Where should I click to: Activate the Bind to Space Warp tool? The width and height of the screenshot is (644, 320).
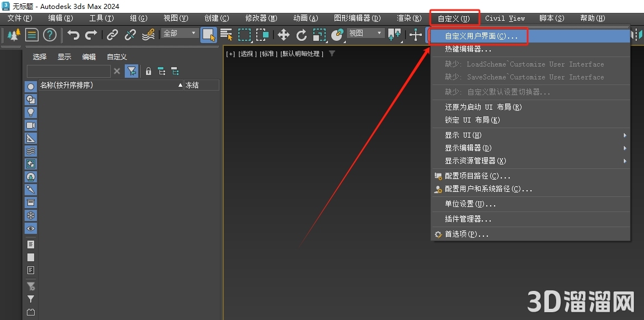click(x=148, y=35)
